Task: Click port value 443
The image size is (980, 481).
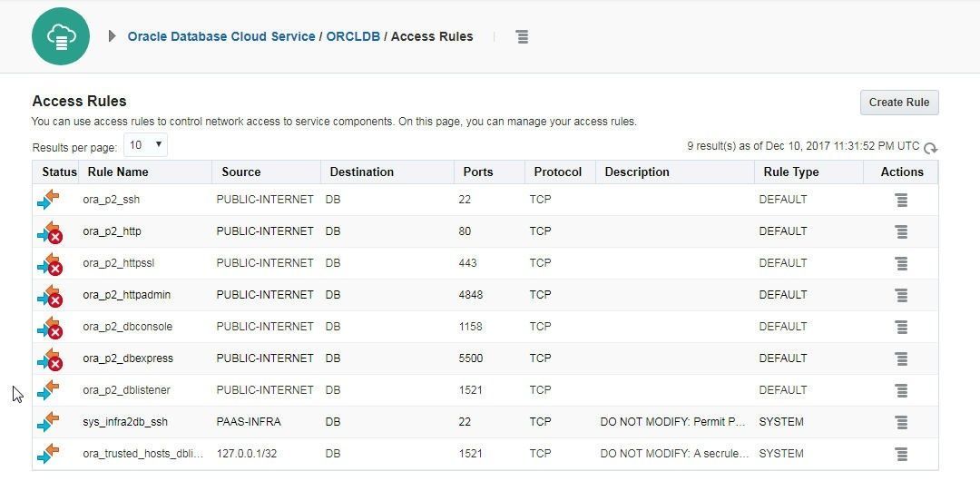Action: [x=467, y=262]
